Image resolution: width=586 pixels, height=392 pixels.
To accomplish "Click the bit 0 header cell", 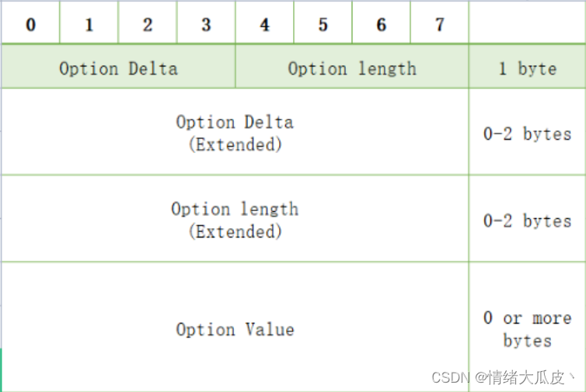I will [x=30, y=24].
